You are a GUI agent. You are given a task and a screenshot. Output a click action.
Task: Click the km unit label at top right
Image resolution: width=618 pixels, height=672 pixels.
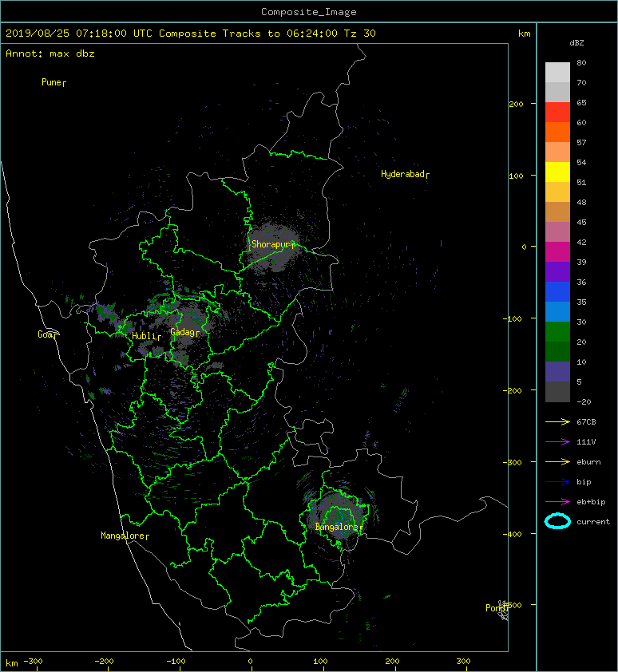(525, 34)
